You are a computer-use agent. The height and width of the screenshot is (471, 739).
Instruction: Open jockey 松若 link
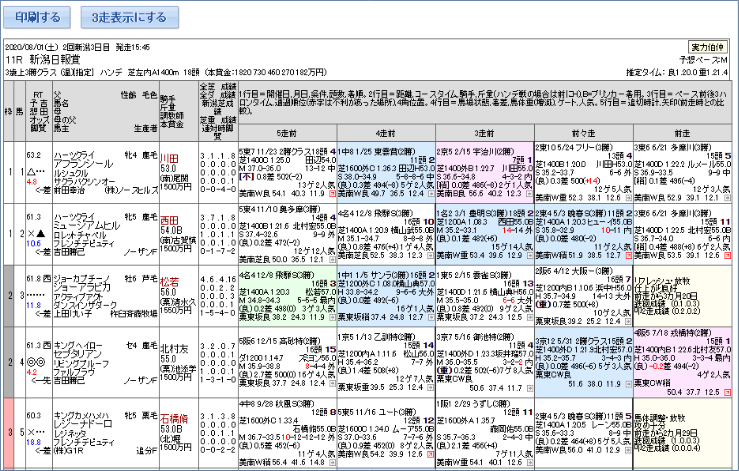coord(169,282)
